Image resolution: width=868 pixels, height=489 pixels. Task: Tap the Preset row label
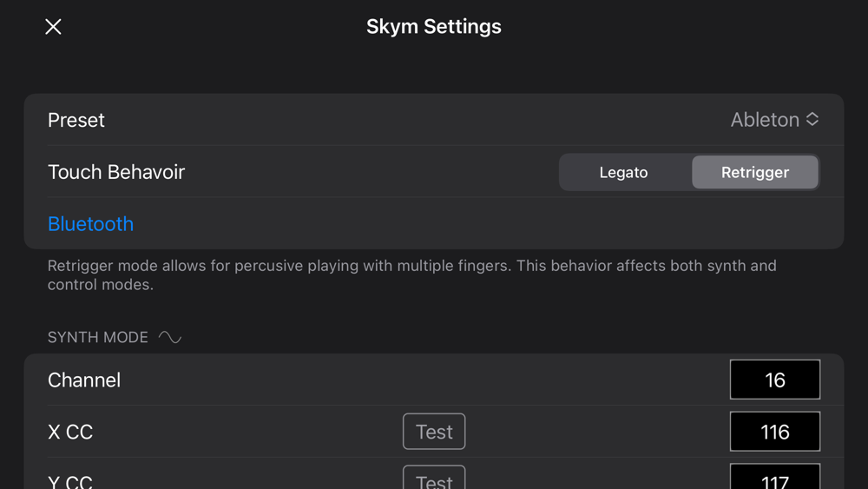click(76, 120)
